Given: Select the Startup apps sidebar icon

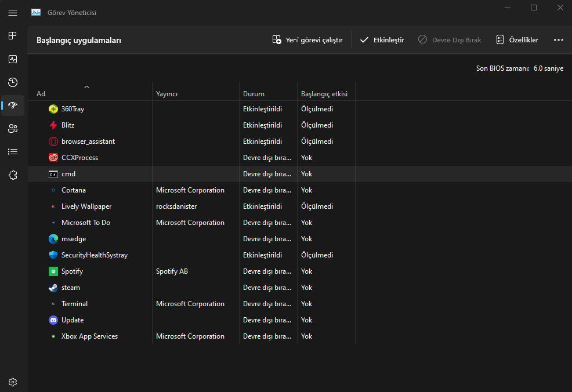Looking at the screenshot, I should [x=13, y=106].
